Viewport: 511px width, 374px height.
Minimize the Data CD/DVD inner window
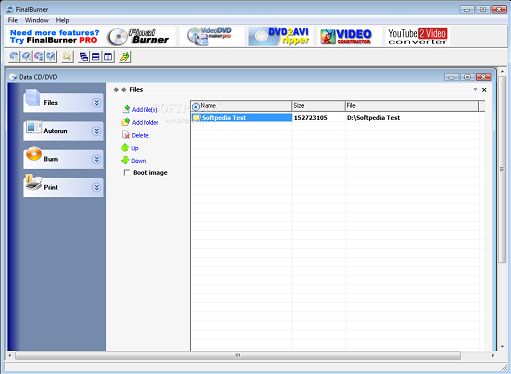[452, 77]
